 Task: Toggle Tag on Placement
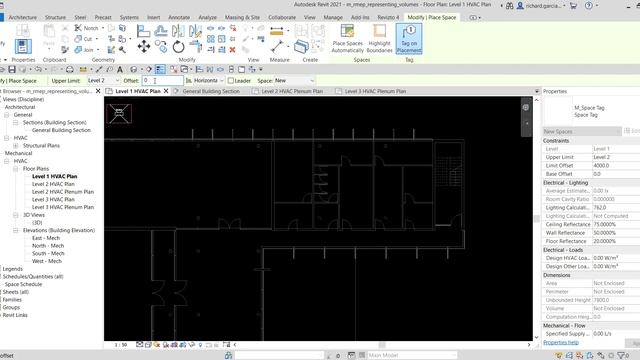tap(409, 39)
